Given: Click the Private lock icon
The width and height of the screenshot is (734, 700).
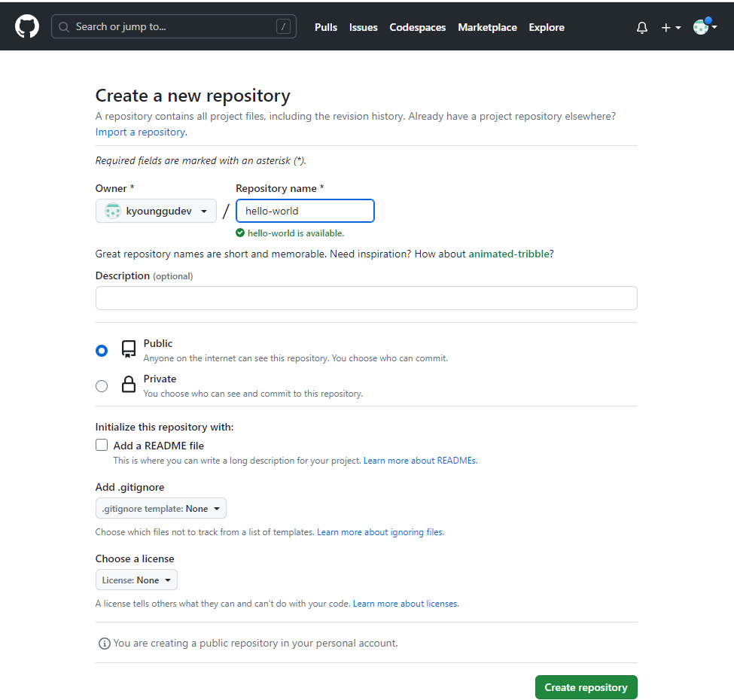Looking at the screenshot, I should [129, 384].
